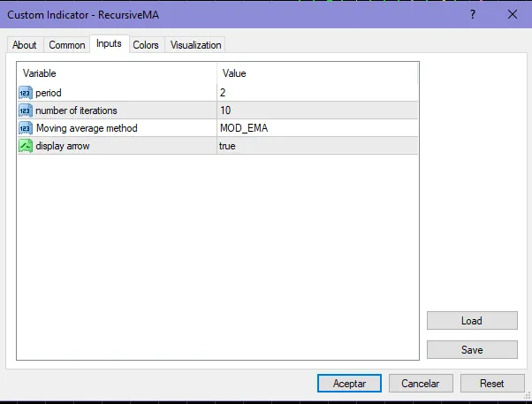Click the integer icon beside period
The height and width of the screenshot is (404, 532).
click(25, 93)
